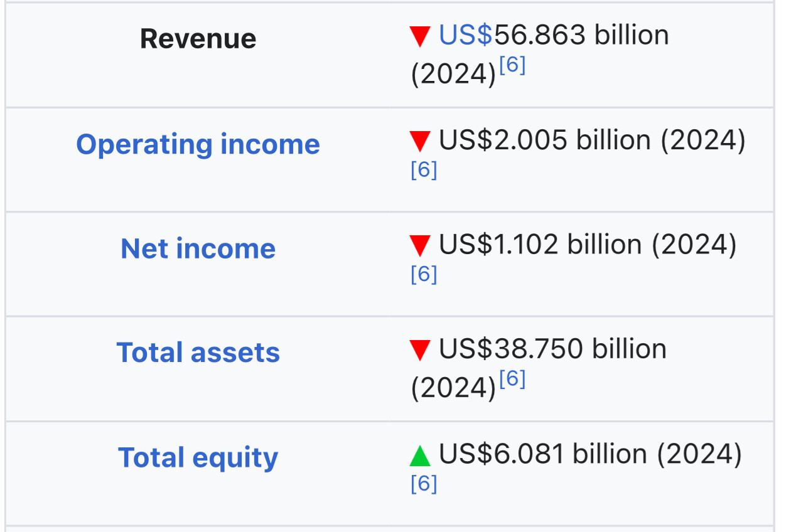Click the red decrease arrow beside Revenue
806x532 pixels.
pyautogui.click(x=419, y=37)
